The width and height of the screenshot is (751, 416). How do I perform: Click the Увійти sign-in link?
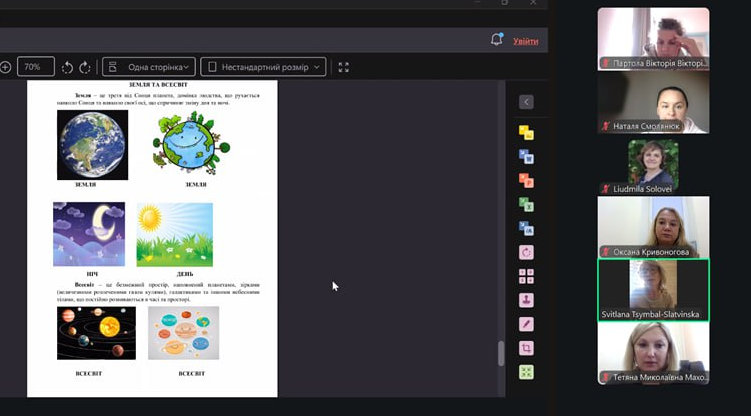[525, 41]
